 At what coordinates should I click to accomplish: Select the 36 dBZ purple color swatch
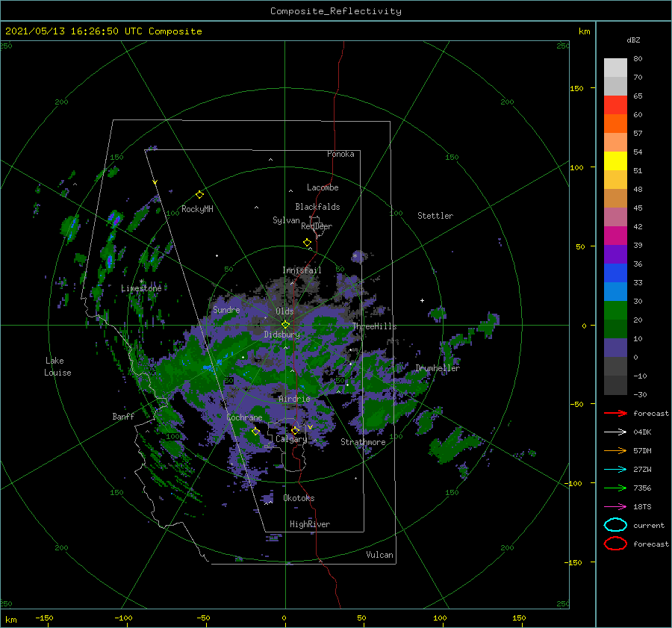(615, 254)
